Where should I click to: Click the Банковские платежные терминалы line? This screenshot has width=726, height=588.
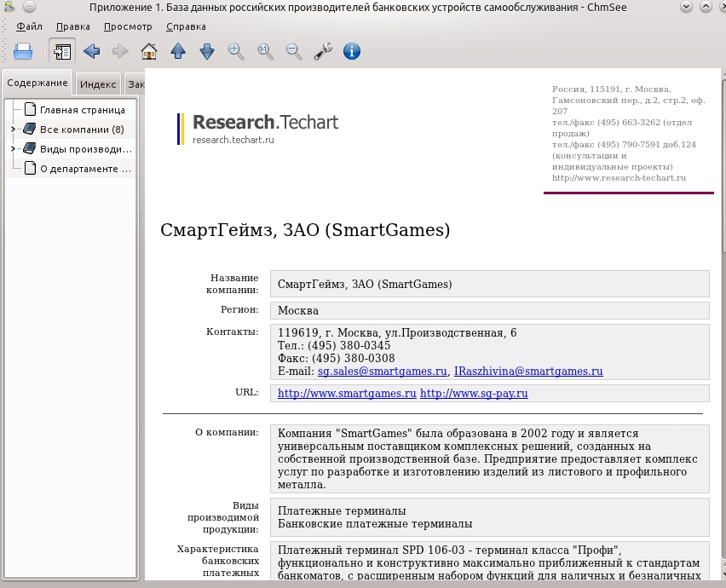375,523
